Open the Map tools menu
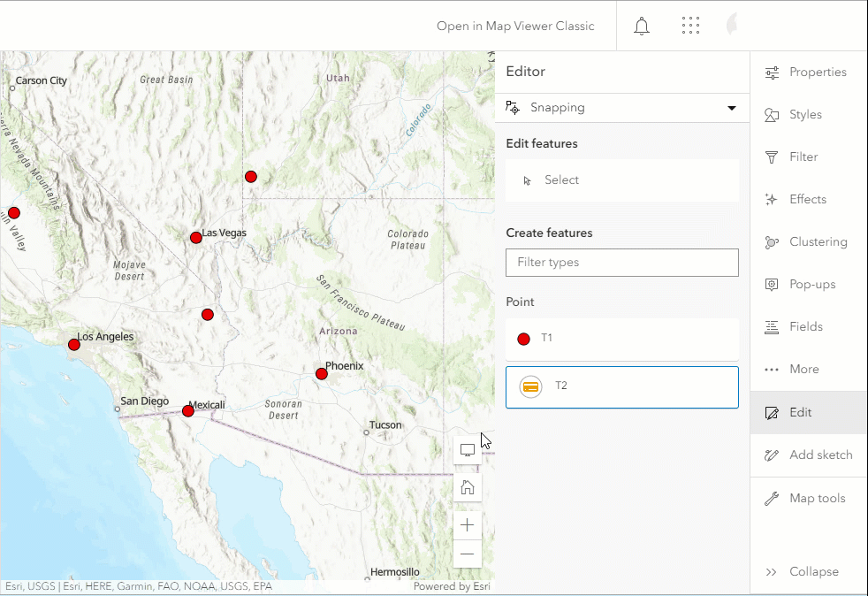This screenshot has width=868, height=596. [x=808, y=499]
